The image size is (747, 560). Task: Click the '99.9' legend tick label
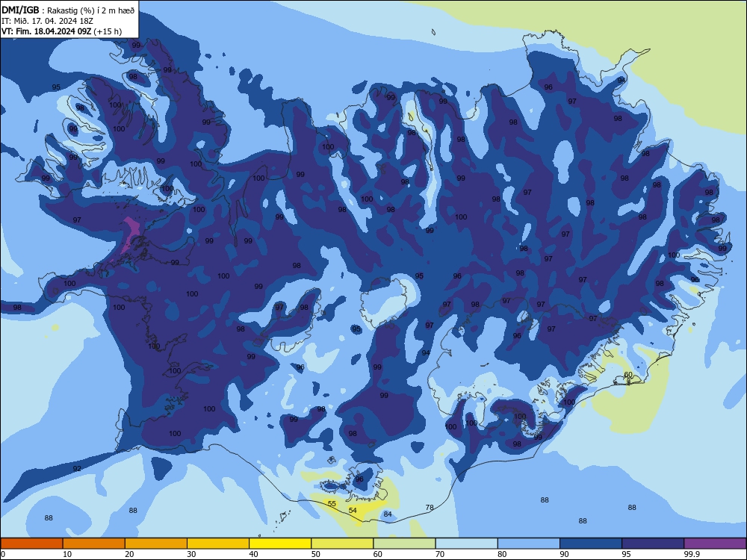tap(692, 554)
